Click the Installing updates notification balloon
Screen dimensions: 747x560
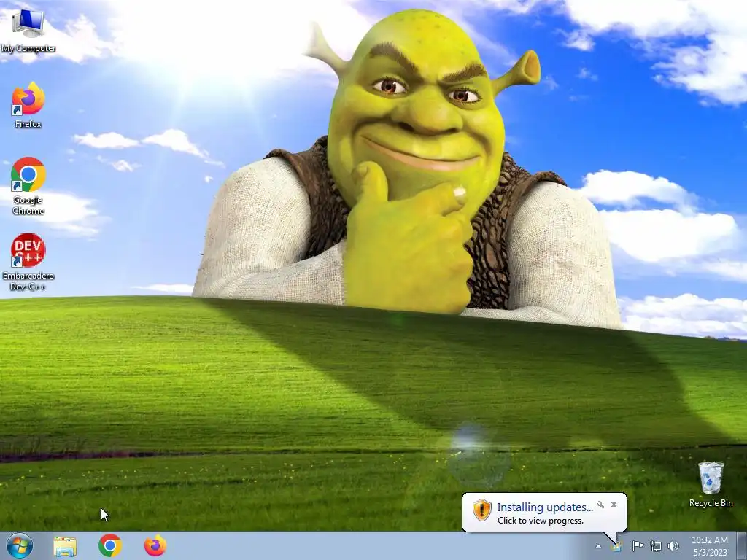544,513
